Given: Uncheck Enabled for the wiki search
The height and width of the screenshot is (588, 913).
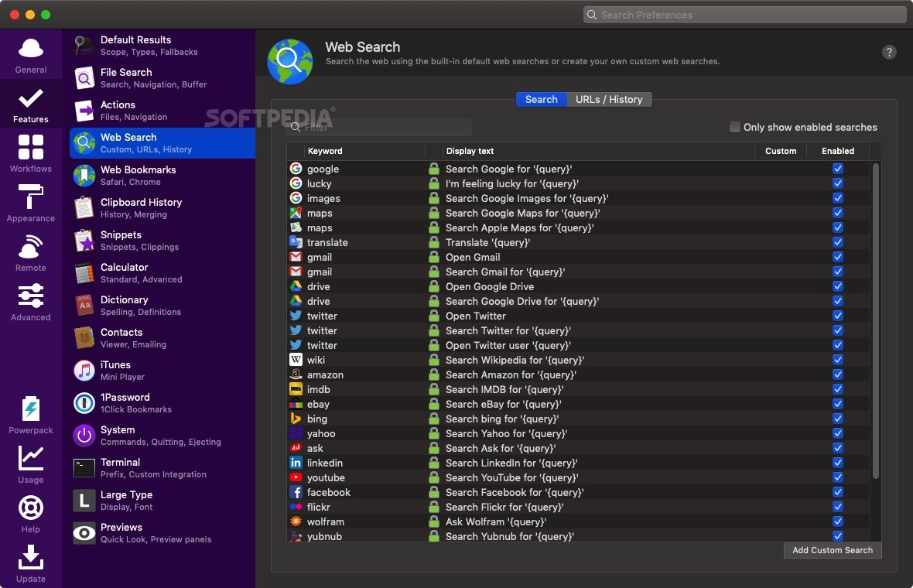Looking at the screenshot, I should (x=837, y=360).
